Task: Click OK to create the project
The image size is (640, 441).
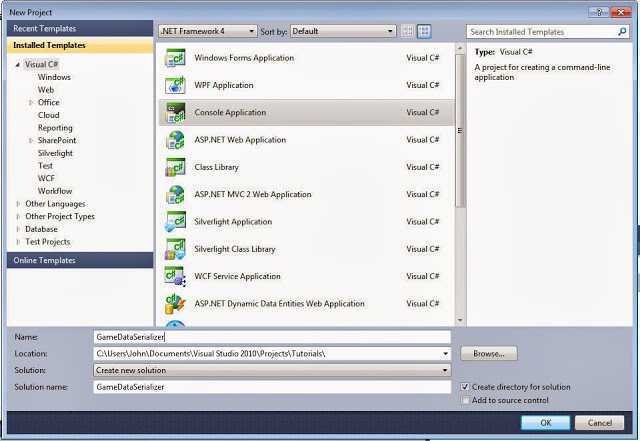Action: [x=545, y=423]
